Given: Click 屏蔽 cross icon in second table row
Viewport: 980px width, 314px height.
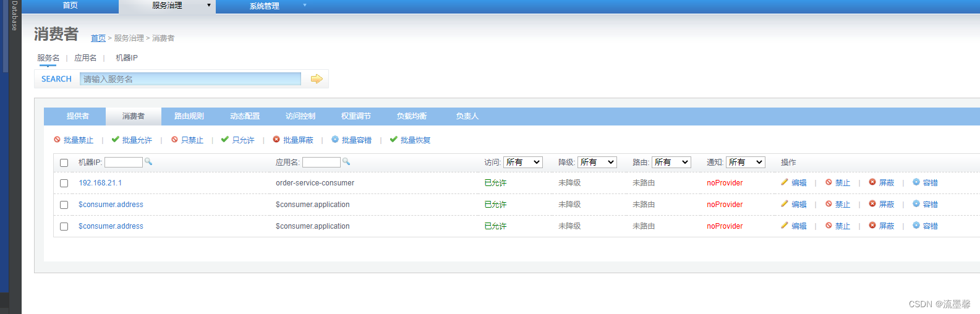Looking at the screenshot, I should click(x=872, y=204).
